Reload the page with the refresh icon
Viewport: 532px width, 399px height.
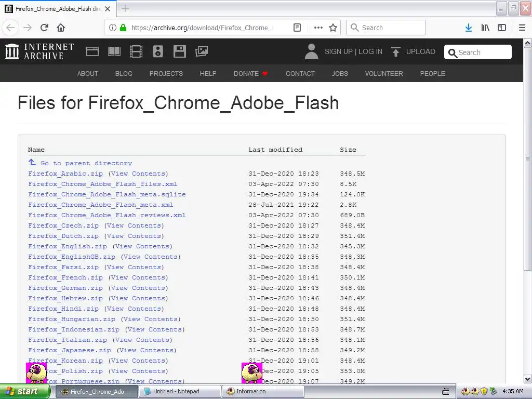point(44,28)
